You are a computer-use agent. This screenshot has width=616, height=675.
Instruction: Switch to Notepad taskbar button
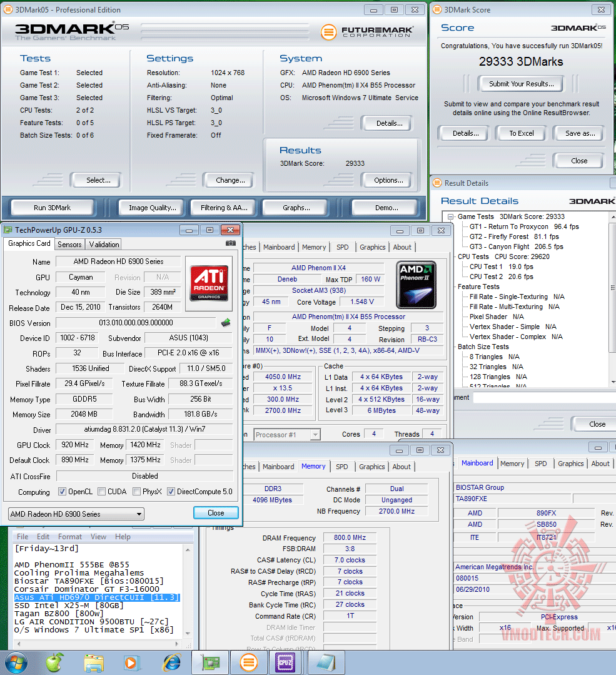pos(326,662)
